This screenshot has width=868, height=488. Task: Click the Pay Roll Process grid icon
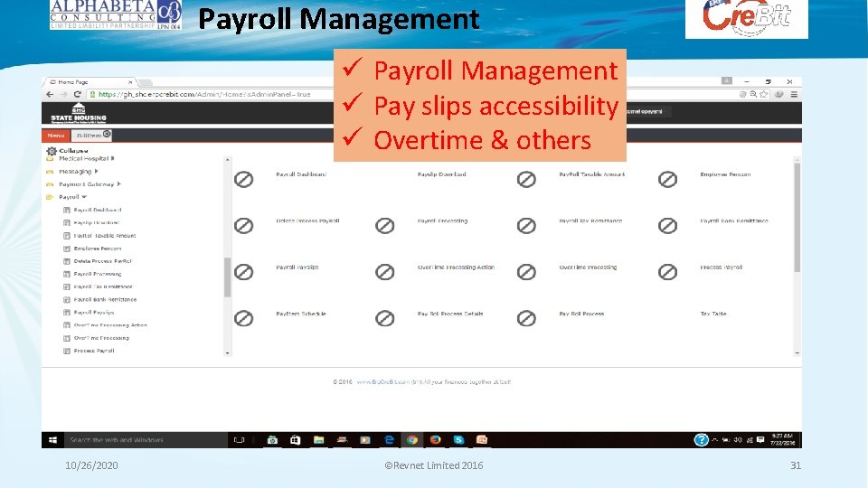pyautogui.click(x=526, y=319)
